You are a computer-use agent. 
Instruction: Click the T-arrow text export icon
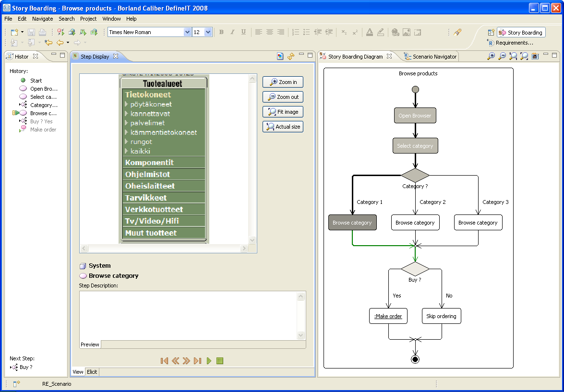tap(83, 32)
